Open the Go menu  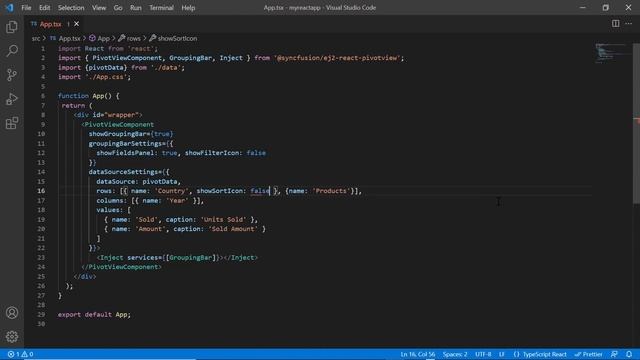point(118,8)
